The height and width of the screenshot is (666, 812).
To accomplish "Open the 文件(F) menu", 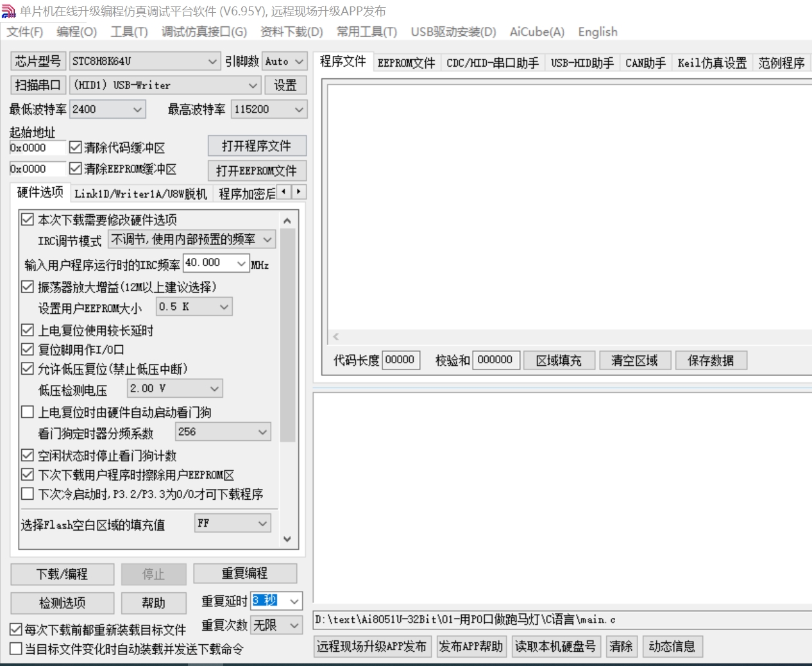I will (25, 31).
